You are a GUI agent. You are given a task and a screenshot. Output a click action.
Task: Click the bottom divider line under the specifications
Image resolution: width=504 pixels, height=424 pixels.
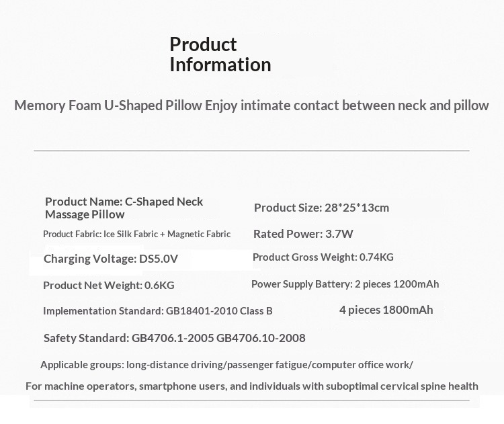click(251, 401)
